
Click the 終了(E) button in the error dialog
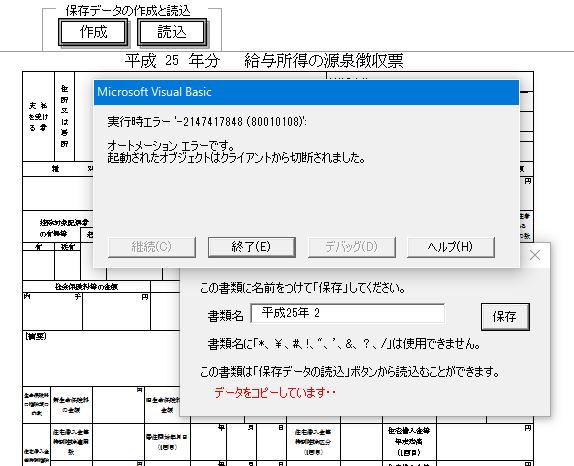251,247
